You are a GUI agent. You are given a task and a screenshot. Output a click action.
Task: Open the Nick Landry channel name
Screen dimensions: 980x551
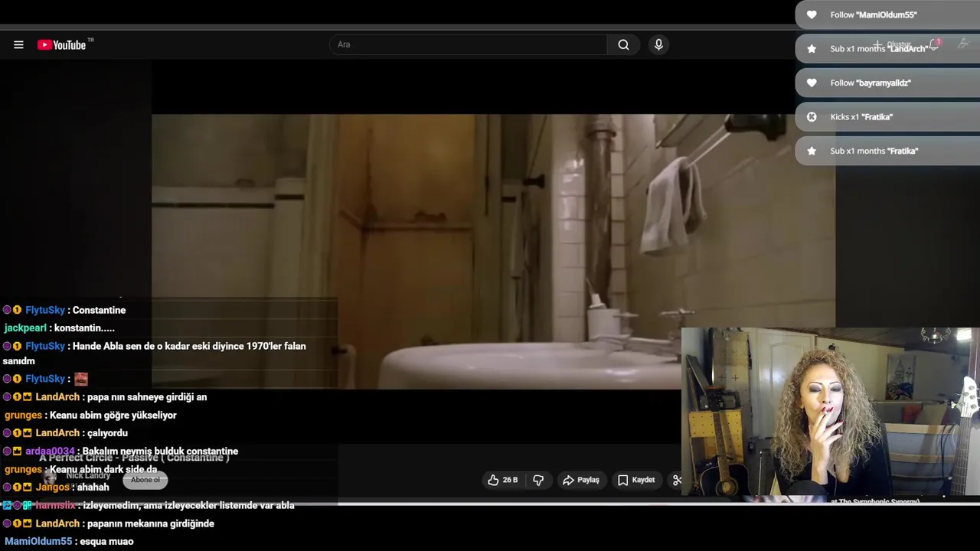coord(88,475)
